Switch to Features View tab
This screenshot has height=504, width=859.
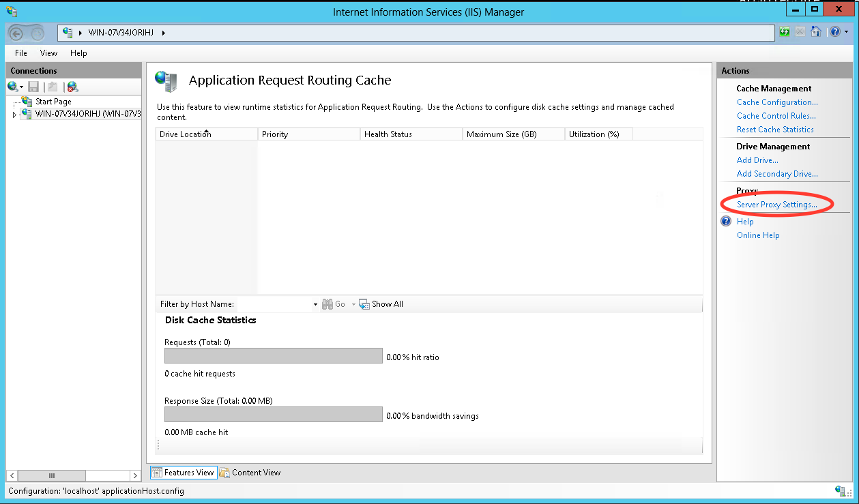(183, 473)
